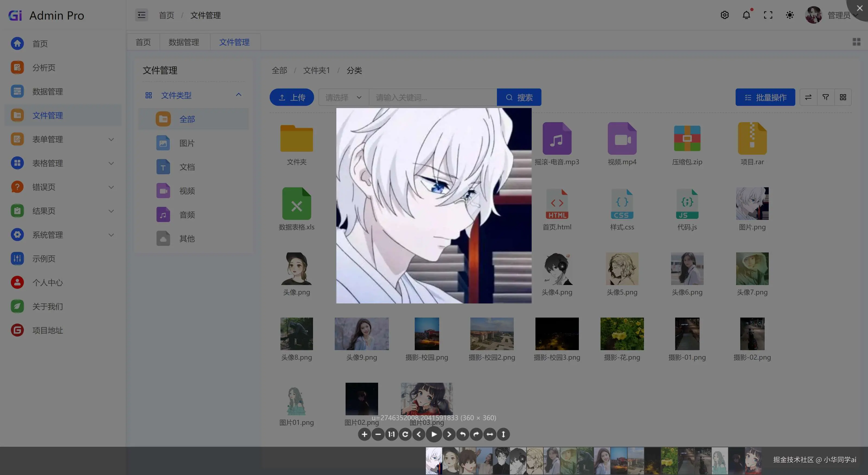
Task: Go to the previous image in viewer
Action: pyautogui.click(x=419, y=434)
